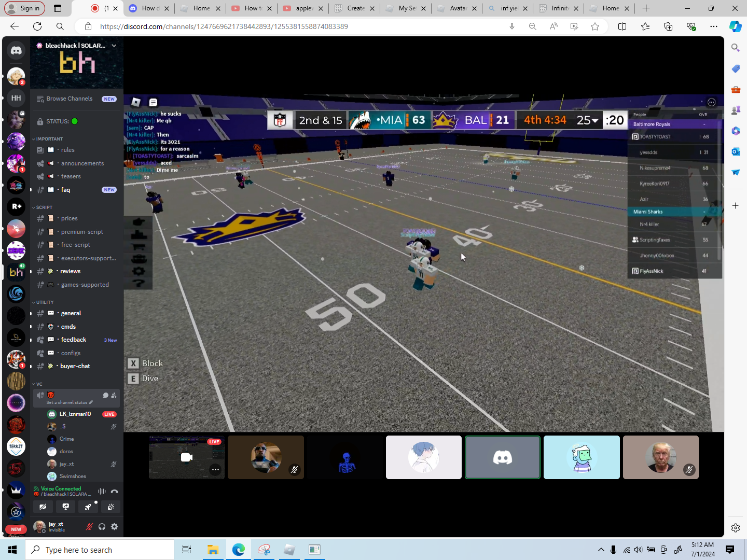Viewport: 747px width, 560px height.
Task: Open a new browser tab
Action: (x=646, y=8)
